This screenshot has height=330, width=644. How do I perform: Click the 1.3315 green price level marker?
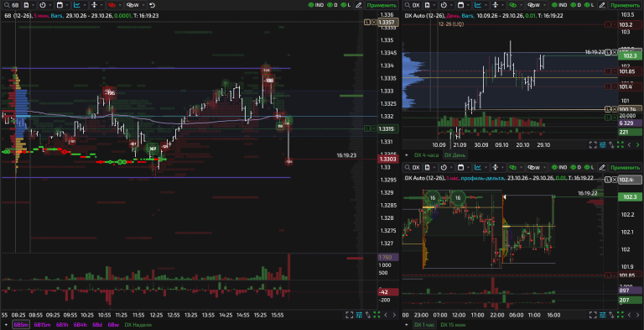[x=387, y=129]
